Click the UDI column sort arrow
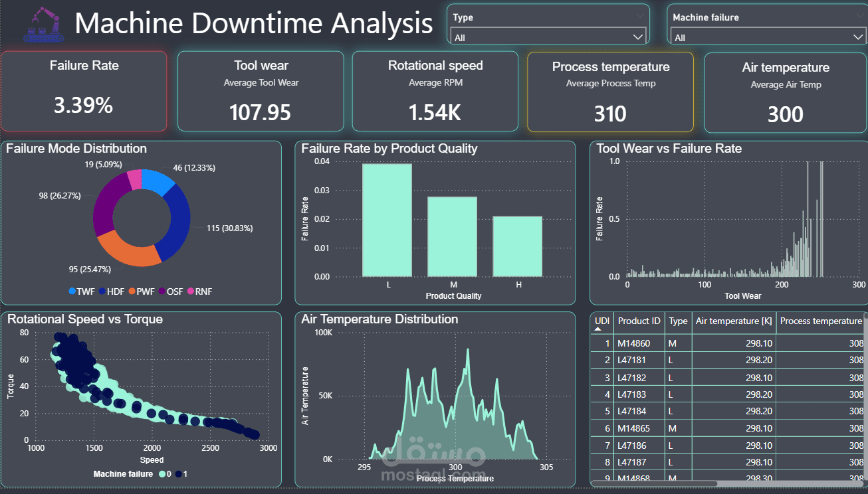Image resolution: width=868 pixels, height=494 pixels. [x=597, y=329]
